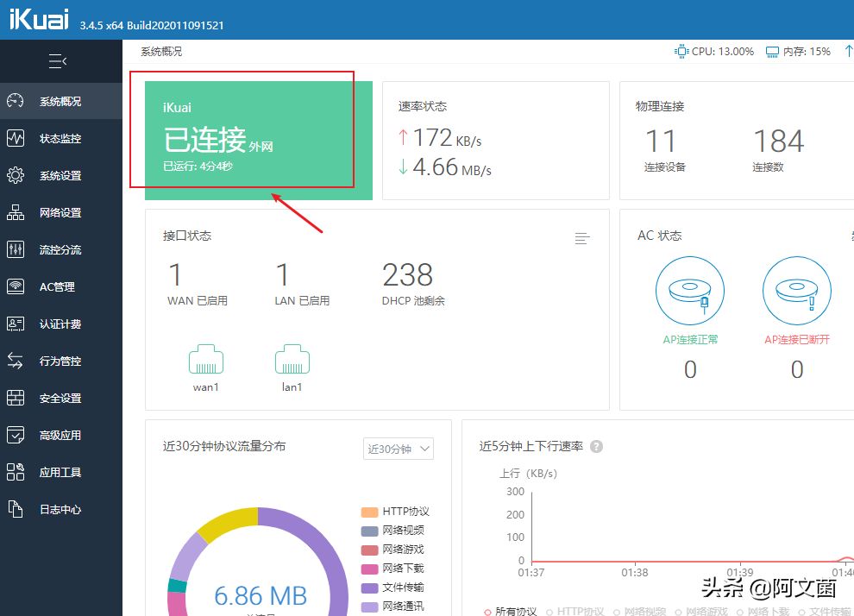
Task: Click the 网络通讯 legend color swatch
Action: (x=370, y=607)
